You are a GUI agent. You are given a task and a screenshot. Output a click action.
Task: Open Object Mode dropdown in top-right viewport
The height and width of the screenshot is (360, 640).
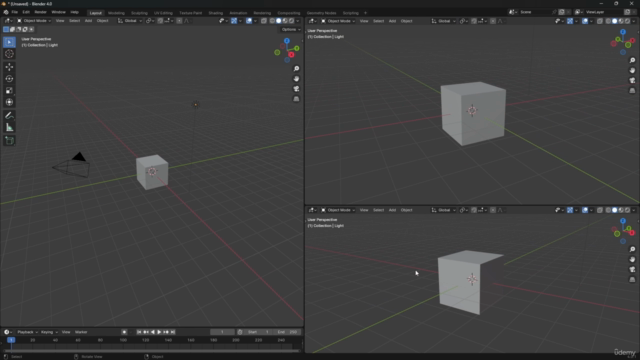[x=338, y=21]
